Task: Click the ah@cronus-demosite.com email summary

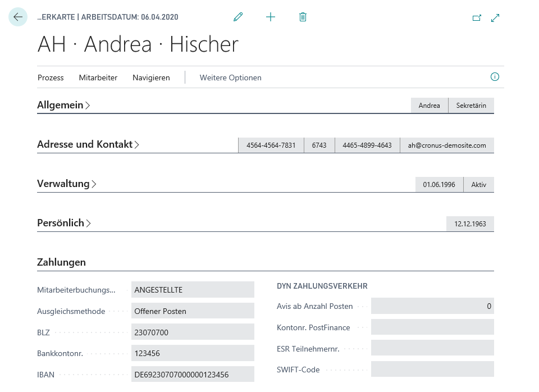Action: (447, 145)
